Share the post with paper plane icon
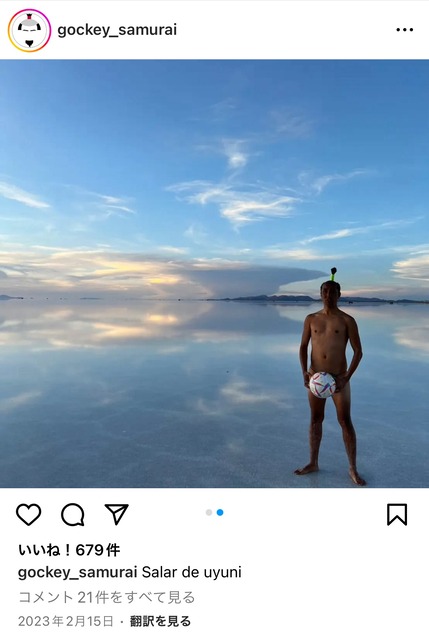429x640 pixels. click(x=117, y=514)
